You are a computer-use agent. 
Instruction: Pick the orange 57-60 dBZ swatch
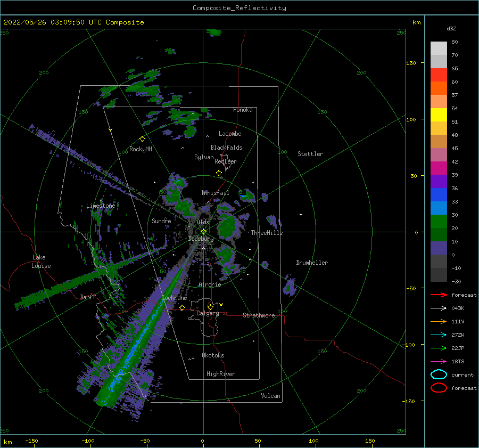click(439, 88)
